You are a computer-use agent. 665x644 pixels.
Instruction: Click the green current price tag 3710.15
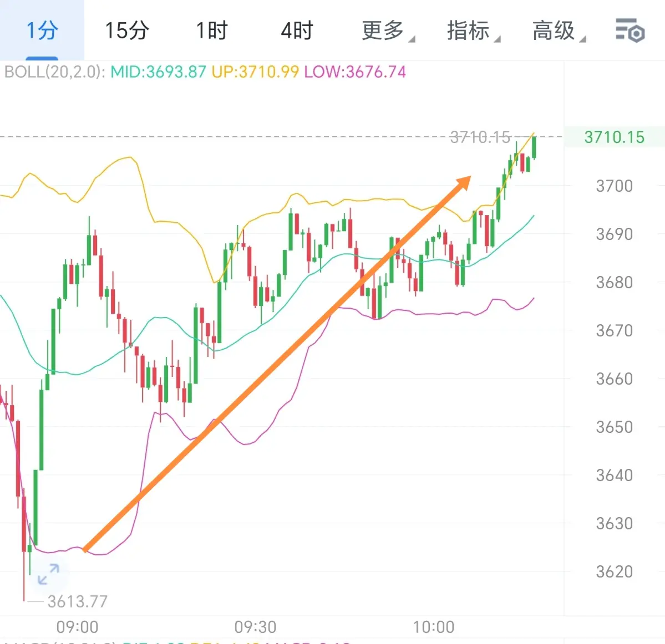[x=614, y=137]
